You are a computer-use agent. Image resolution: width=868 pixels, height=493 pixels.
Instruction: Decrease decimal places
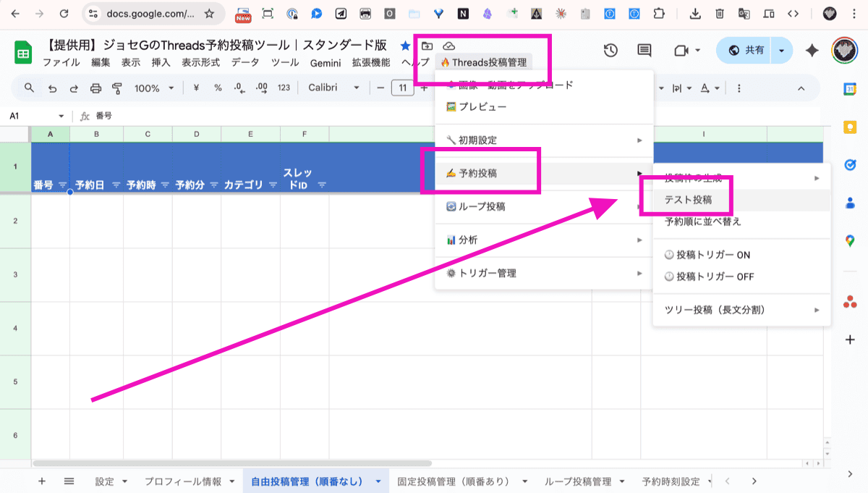[x=239, y=88]
